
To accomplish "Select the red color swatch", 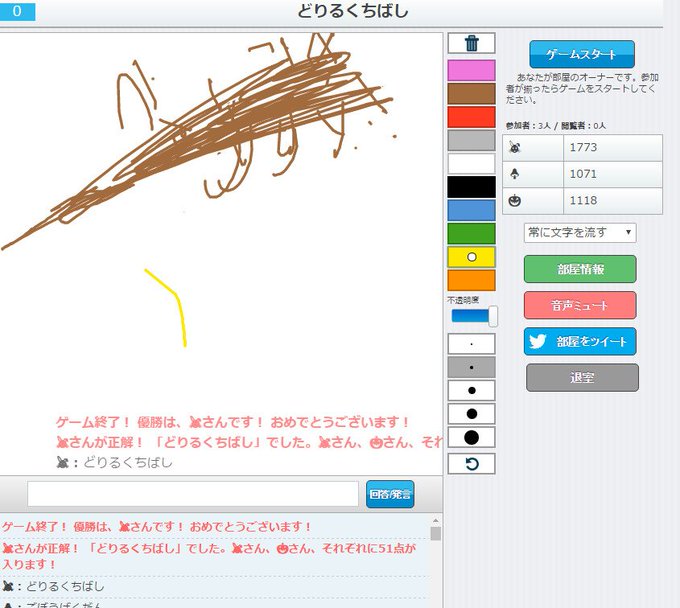I will pos(471,117).
